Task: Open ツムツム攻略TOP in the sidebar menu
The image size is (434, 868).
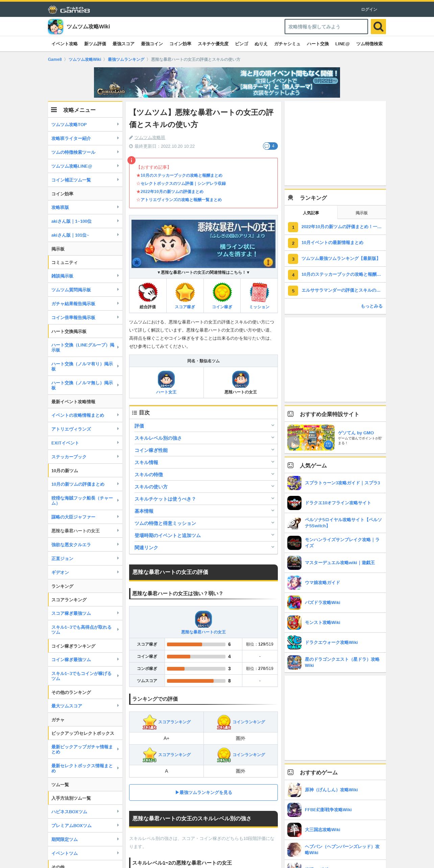Action: 85,124
